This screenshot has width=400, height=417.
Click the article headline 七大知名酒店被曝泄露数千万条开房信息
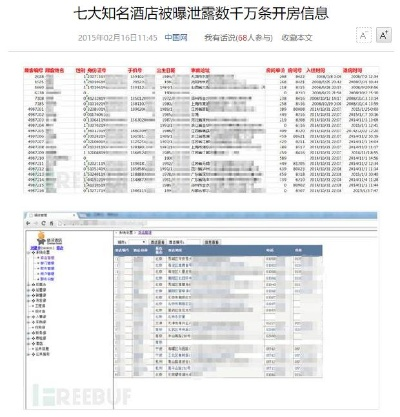click(201, 14)
